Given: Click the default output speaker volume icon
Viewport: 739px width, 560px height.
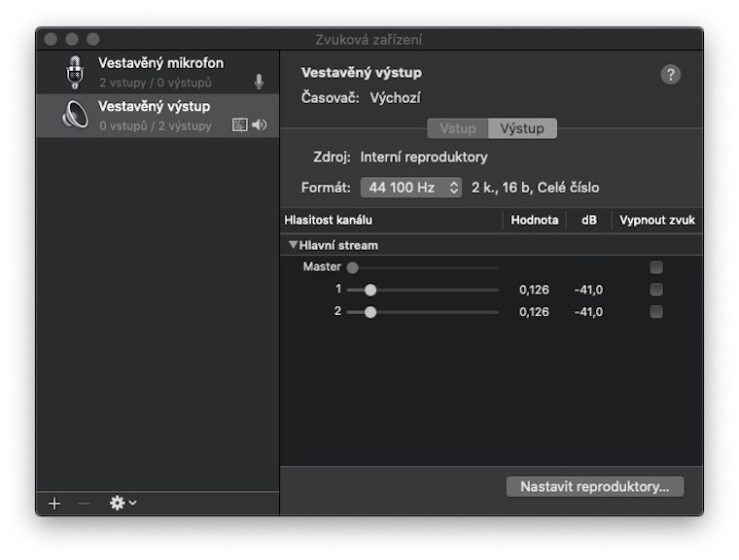Looking at the screenshot, I should coord(260,125).
